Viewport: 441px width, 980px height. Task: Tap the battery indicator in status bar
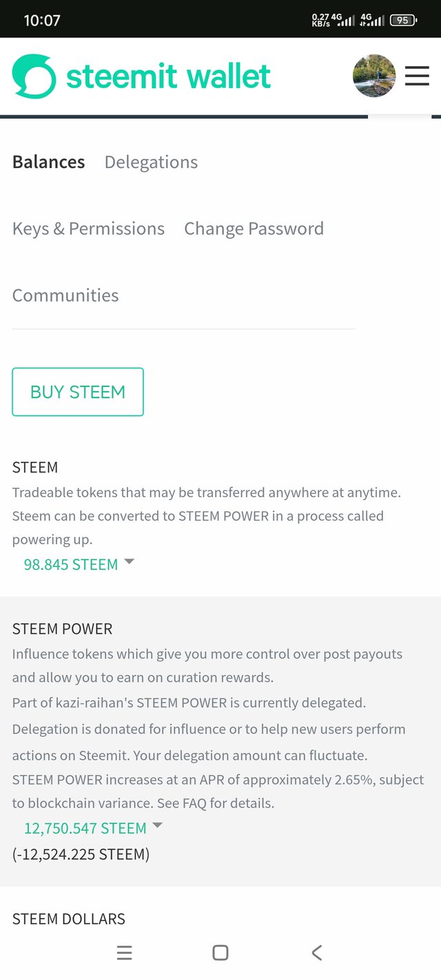403,20
